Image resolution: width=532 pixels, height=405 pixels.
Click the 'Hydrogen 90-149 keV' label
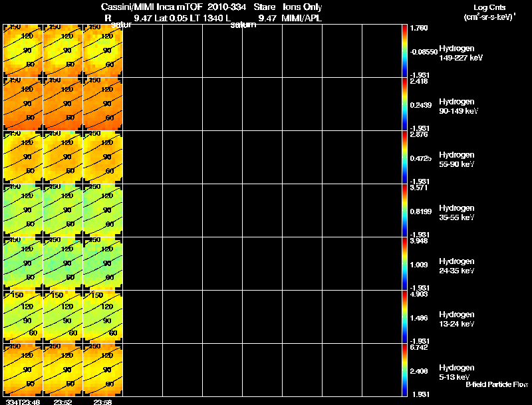tap(458, 106)
